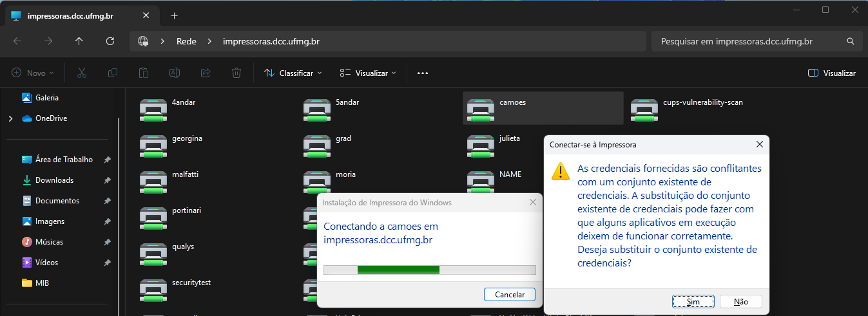
Task: Open the Classificar dropdown
Action: (x=293, y=73)
